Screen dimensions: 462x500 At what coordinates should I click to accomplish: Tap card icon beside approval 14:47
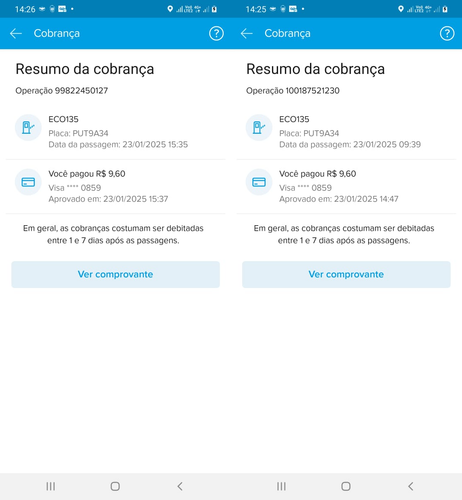pos(259,182)
